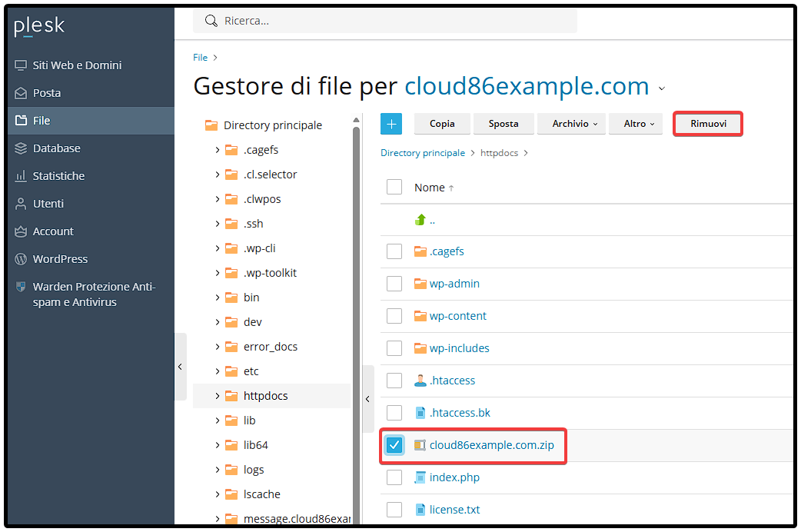Click the zip archive icon of cloud86example.com.zip
The image size is (801, 532).
pyautogui.click(x=420, y=445)
